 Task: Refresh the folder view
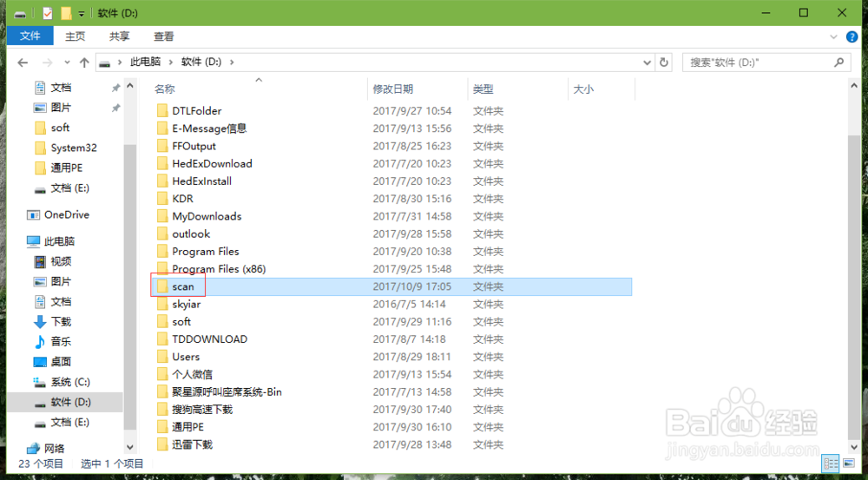(663, 62)
